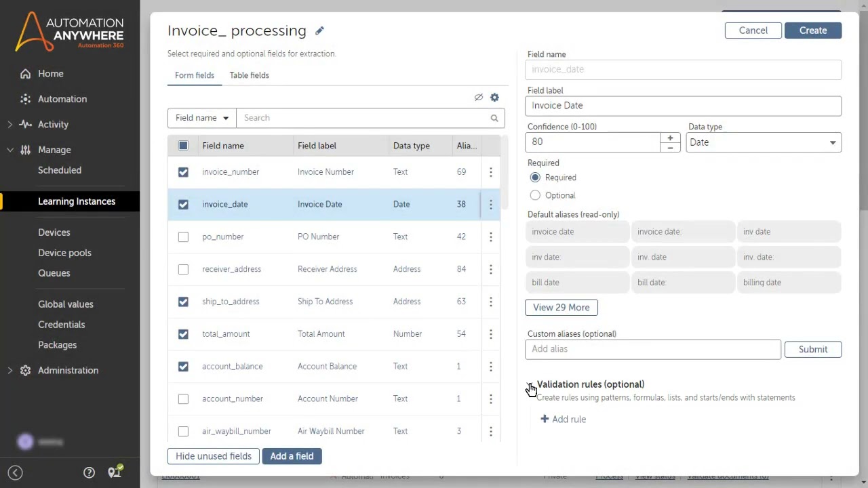Uncheck the total_amount checkbox
868x488 pixels.
pyautogui.click(x=183, y=334)
